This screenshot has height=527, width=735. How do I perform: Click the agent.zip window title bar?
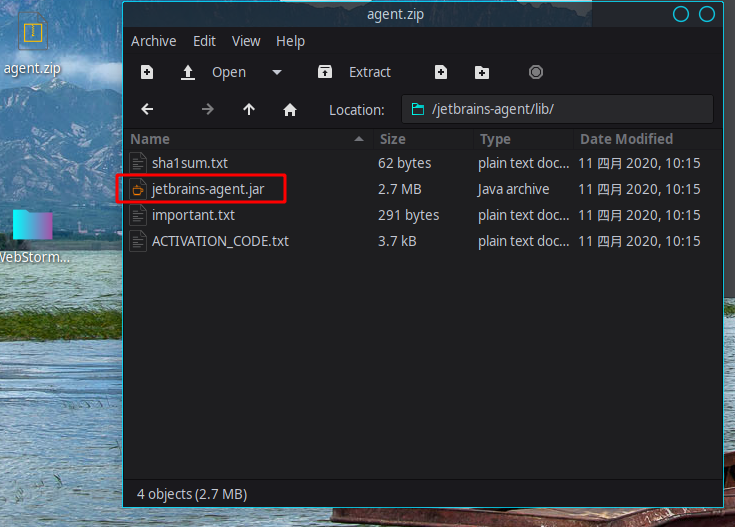(x=395, y=15)
